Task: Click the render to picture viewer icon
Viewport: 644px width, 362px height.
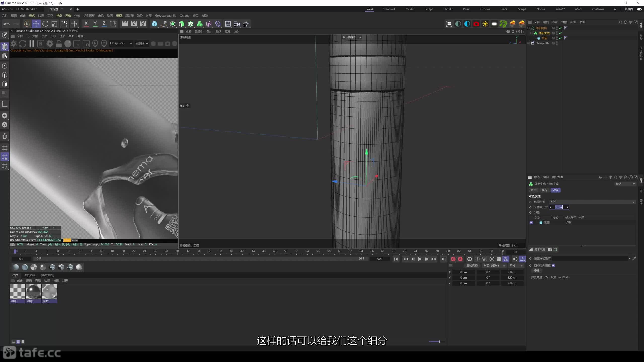Action: (x=134, y=24)
